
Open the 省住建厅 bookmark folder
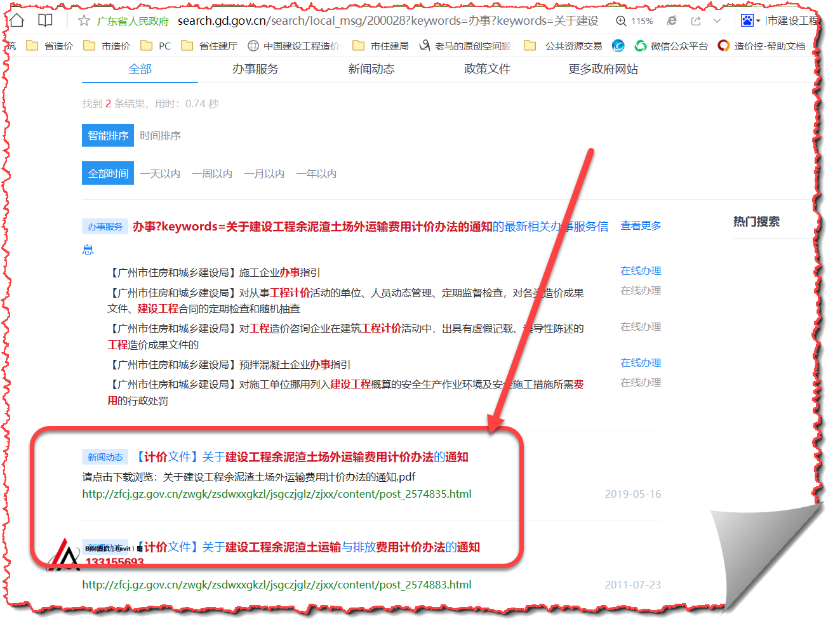[210, 46]
